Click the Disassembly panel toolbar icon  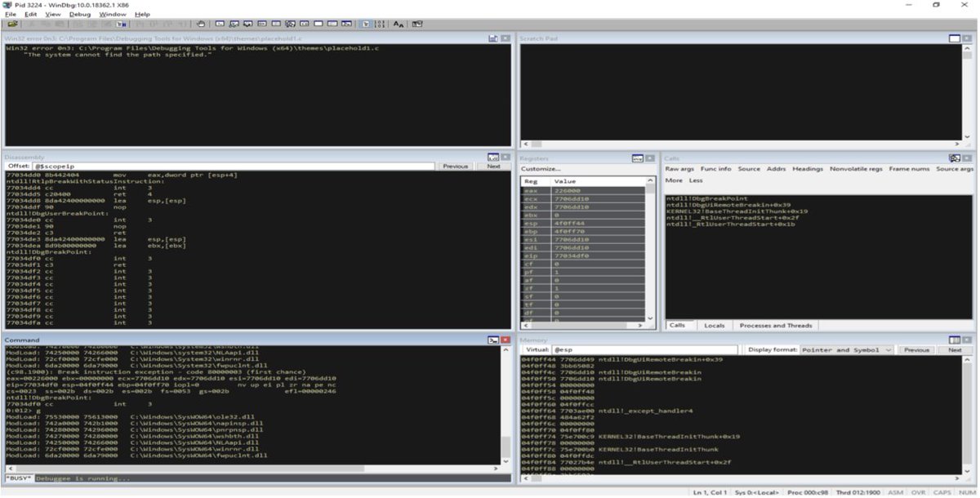[492, 156]
